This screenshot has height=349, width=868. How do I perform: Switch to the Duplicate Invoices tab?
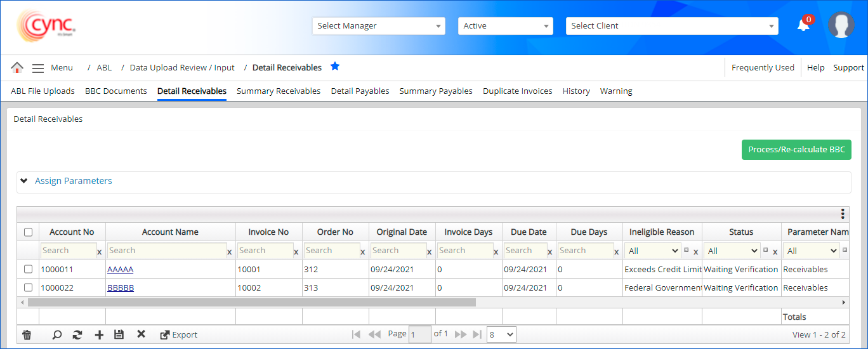tap(517, 91)
